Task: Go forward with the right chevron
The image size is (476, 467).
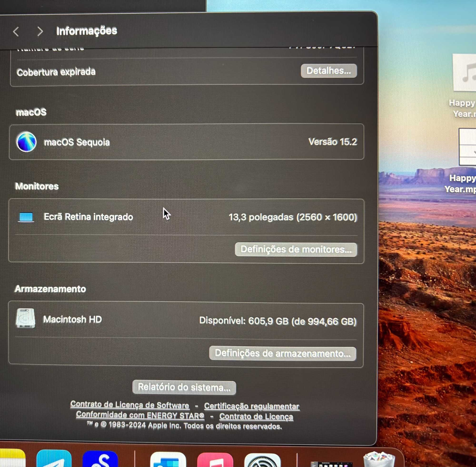Action: [40, 31]
